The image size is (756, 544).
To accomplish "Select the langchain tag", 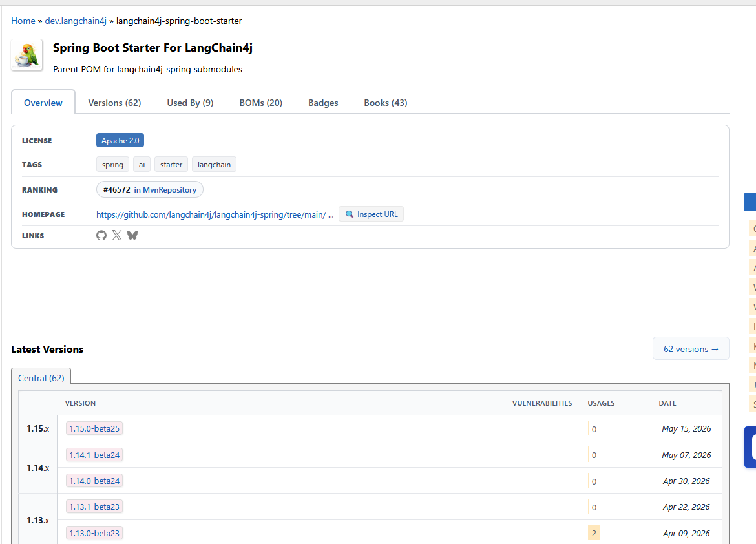I will 214,165.
